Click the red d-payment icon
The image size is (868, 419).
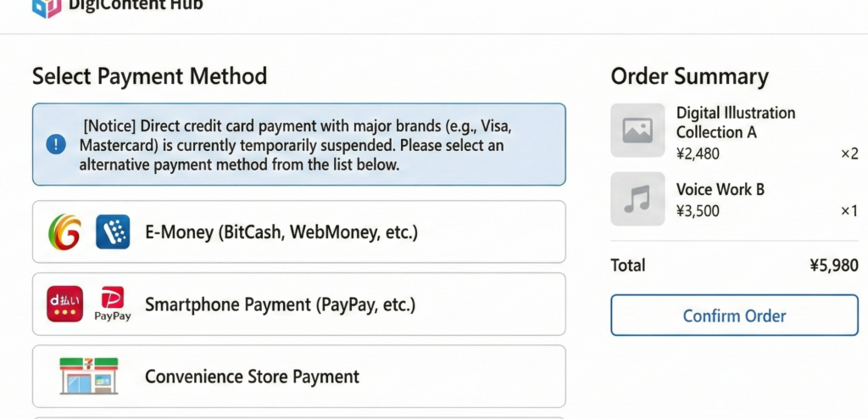[64, 304]
